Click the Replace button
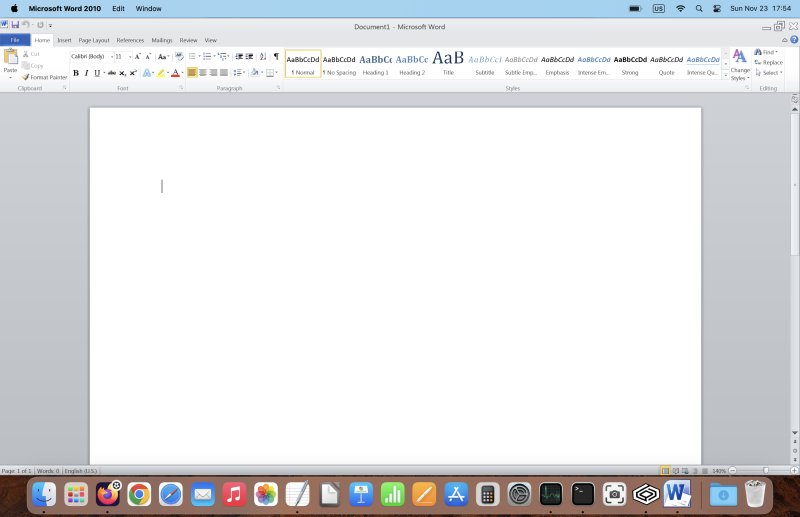800x517 pixels. click(768, 62)
